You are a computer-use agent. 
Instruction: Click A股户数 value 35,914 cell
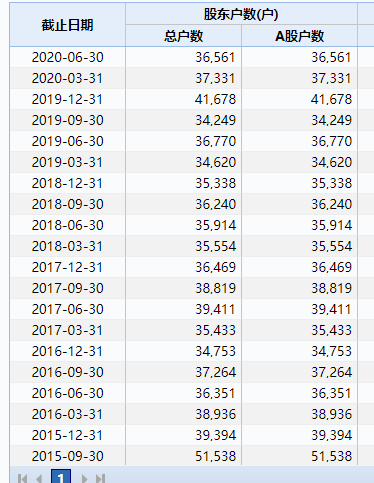tap(299, 225)
